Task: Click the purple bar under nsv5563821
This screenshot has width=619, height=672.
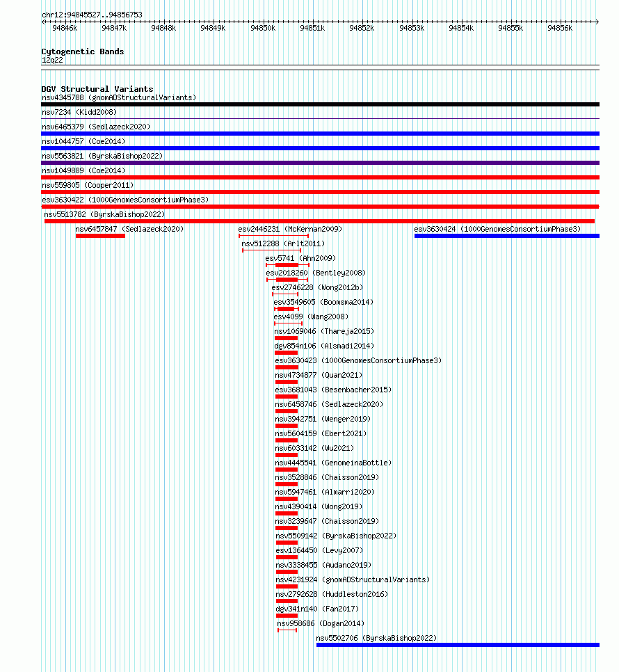Action: pos(321,163)
